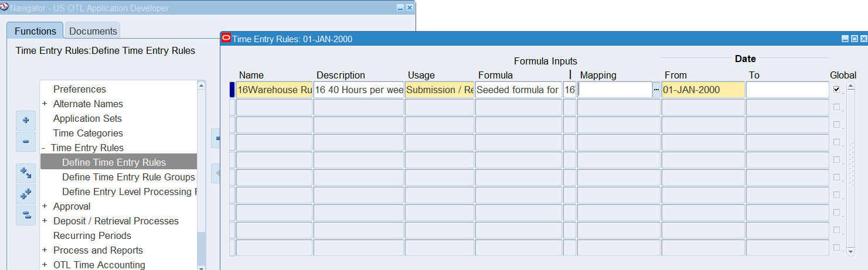This screenshot has height=270, width=868.
Task: Select Recurring Periods in navigator
Action: 92,235
